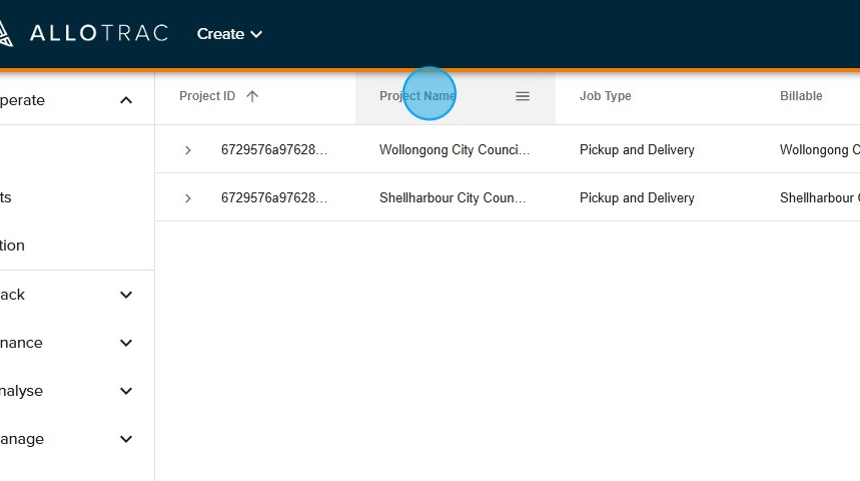Expand the Analyse sidebar section chevron
Viewport: 860px width, 481px height.
pyautogui.click(x=126, y=391)
